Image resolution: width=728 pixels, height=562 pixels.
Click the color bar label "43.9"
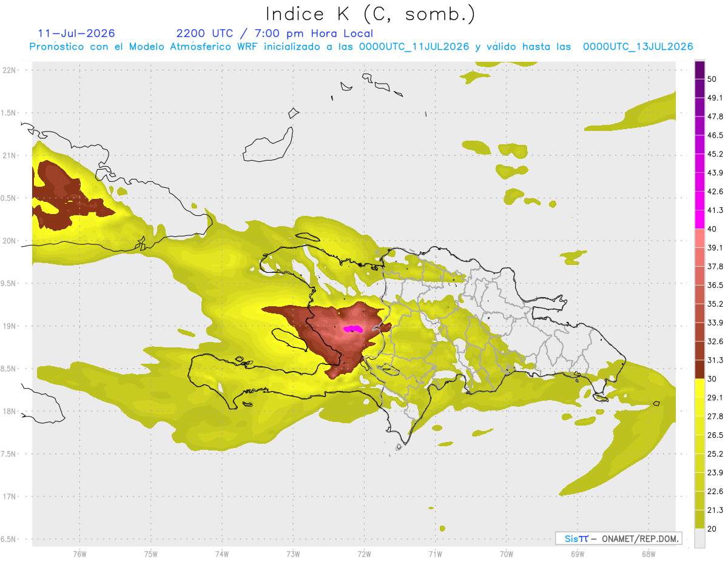coord(715,173)
